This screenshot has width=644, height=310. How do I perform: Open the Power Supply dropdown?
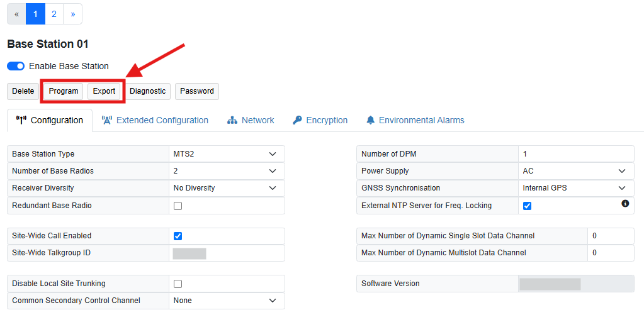pos(576,171)
